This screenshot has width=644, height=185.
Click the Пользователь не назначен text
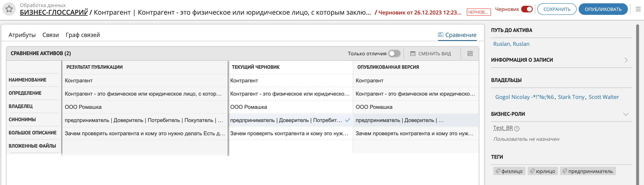(x=526, y=139)
